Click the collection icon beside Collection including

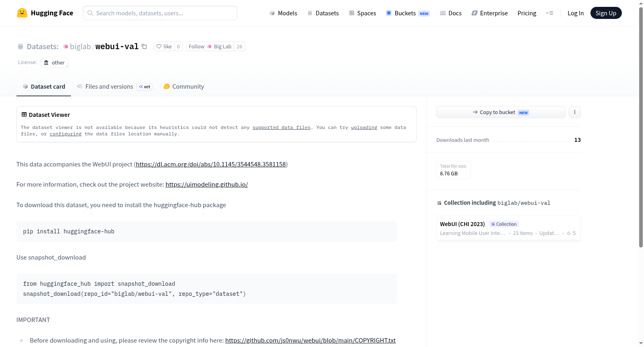point(439,203)
